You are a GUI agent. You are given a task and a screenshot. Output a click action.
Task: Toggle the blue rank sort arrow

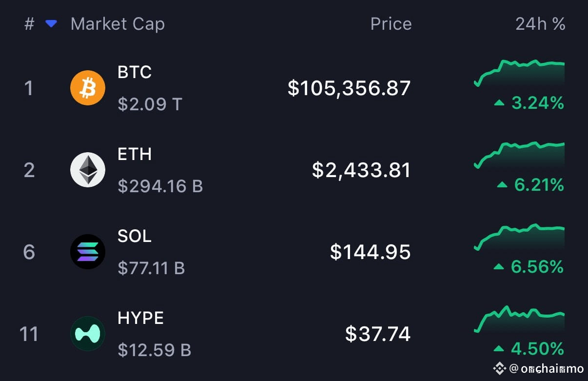point(51,23)
